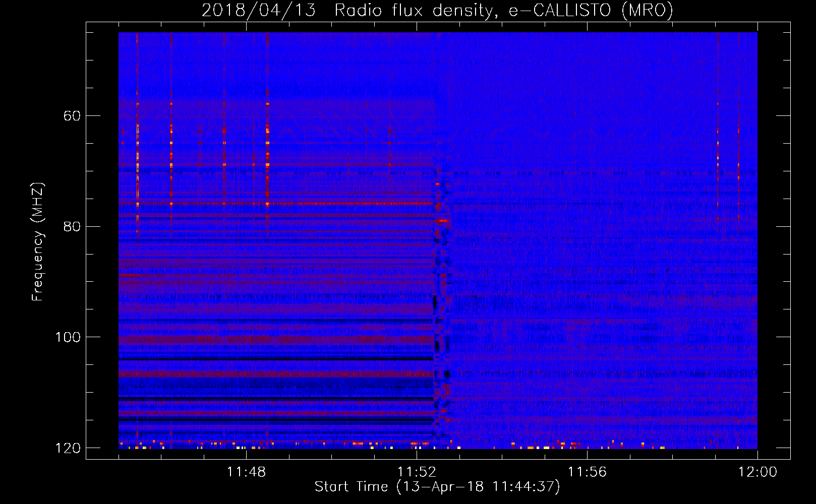Viewport: 816px width, 504px height.
Task: Click the 100 frequency tick label
Action: pyautogui.click(x=68, y=337)
